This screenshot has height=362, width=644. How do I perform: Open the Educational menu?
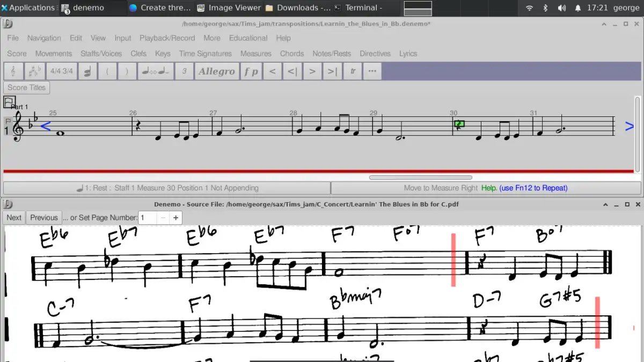(x=248, y=38)
